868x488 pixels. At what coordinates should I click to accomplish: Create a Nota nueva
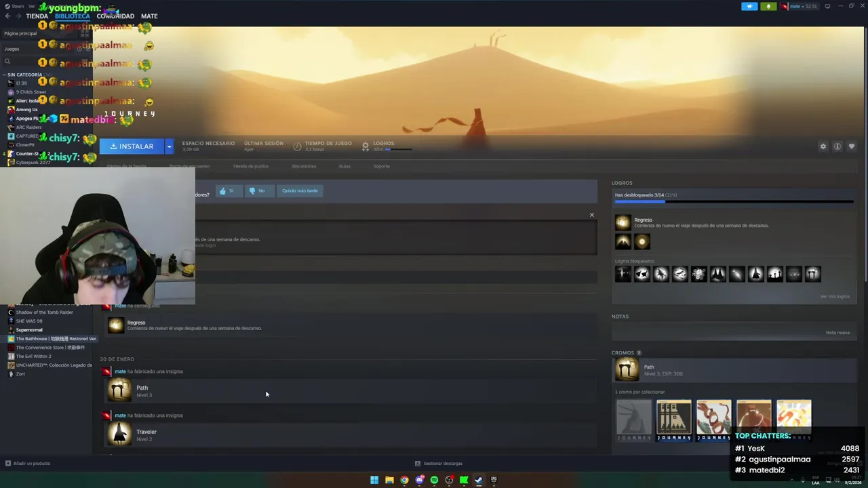pyautogui.click(x=837, y=333)
